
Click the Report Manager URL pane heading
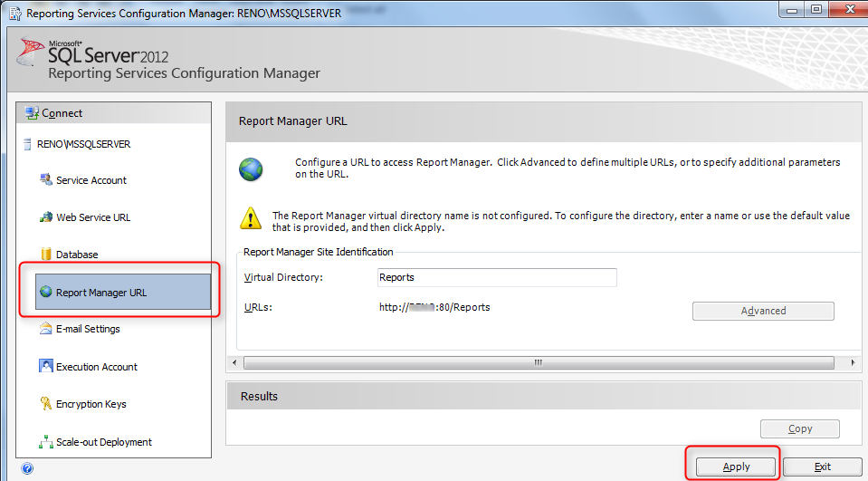pos(293,120)
